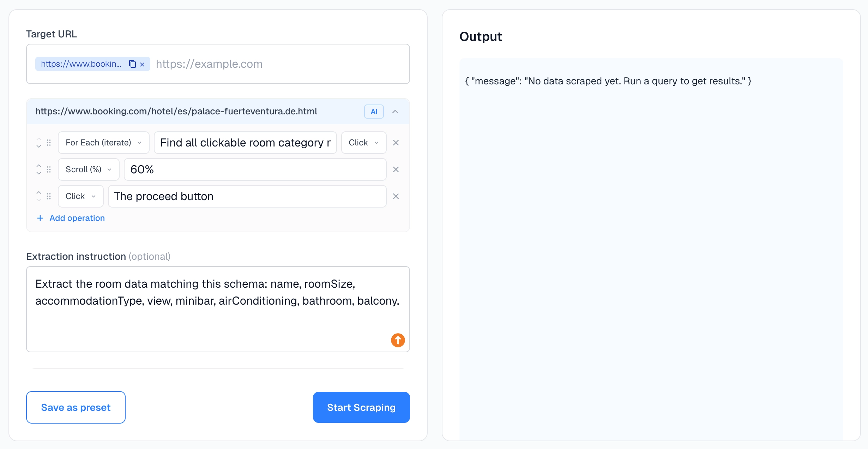Delete the Click proceed button operation
This screenshot has height=449, width=868.
396,196
